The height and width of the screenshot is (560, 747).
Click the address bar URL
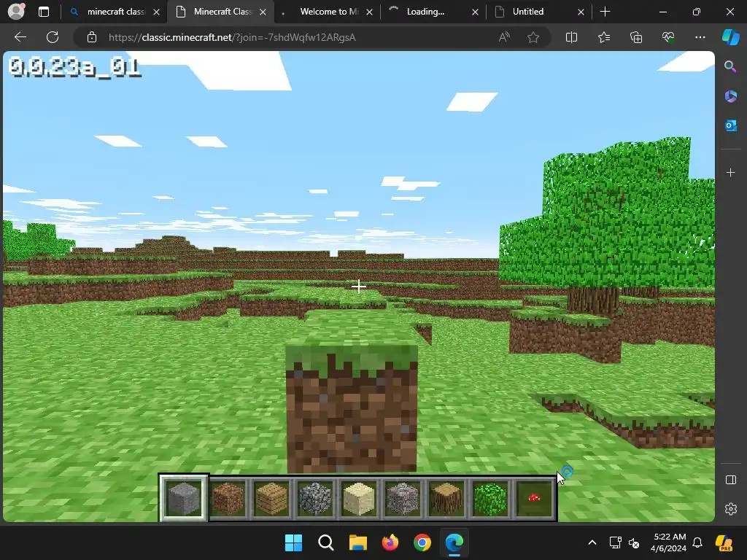tap(232, 37)
